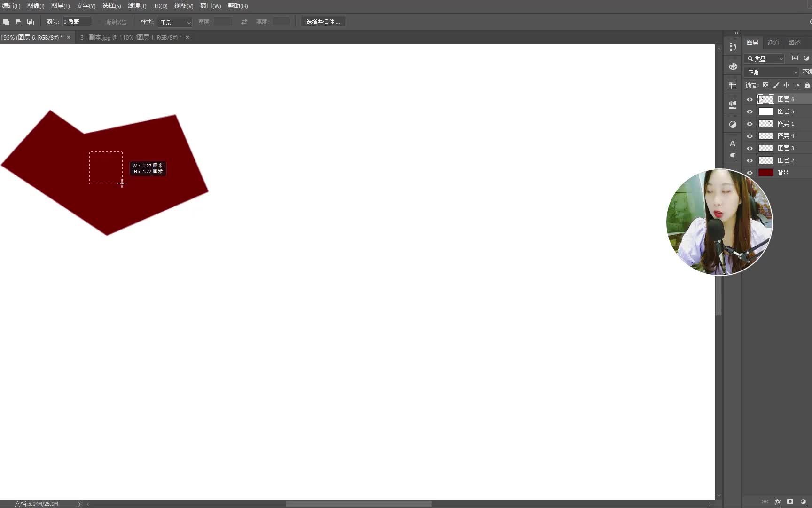Add a layer style fx icon

point(778,502)
